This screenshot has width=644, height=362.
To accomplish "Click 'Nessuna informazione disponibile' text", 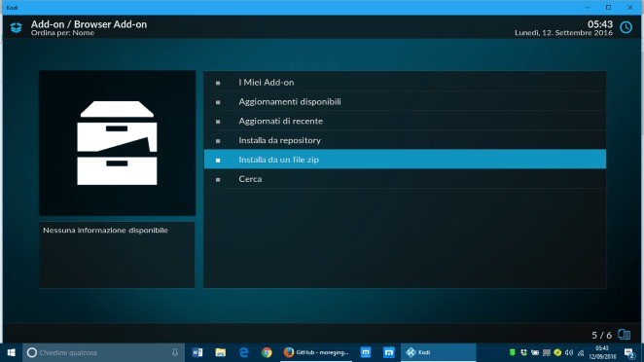I will click(106, 230).
